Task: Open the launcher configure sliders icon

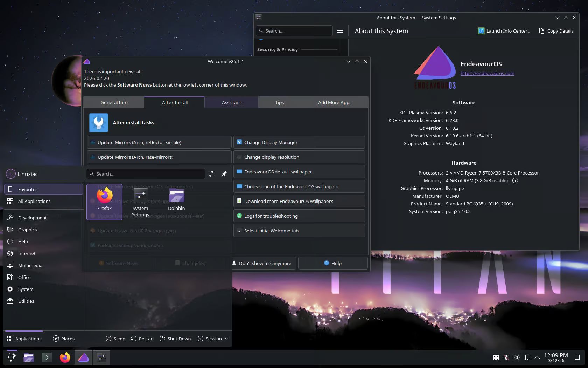Action: point(212,174)
